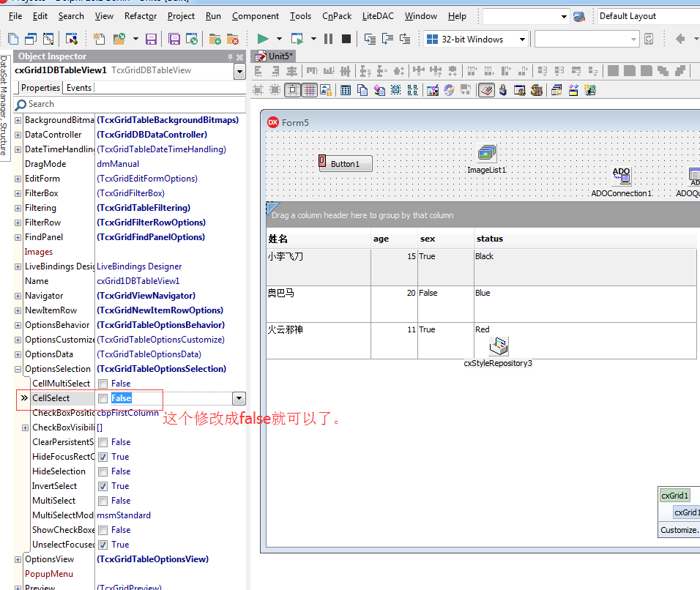Click the Customize link of cxGrid1

(x=680, y=530)
